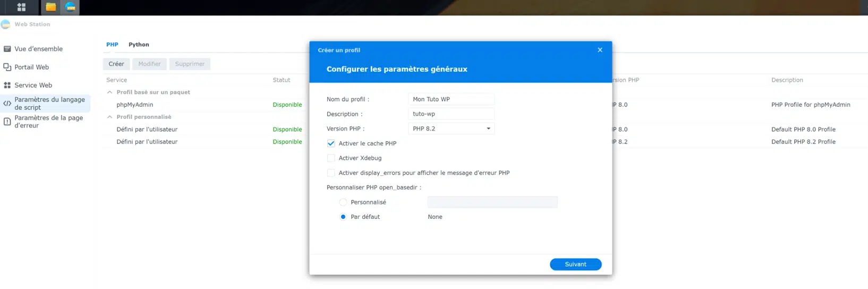
Task: Click PHP Profile for phpMyAdmin description
Action: pos(811,105)
